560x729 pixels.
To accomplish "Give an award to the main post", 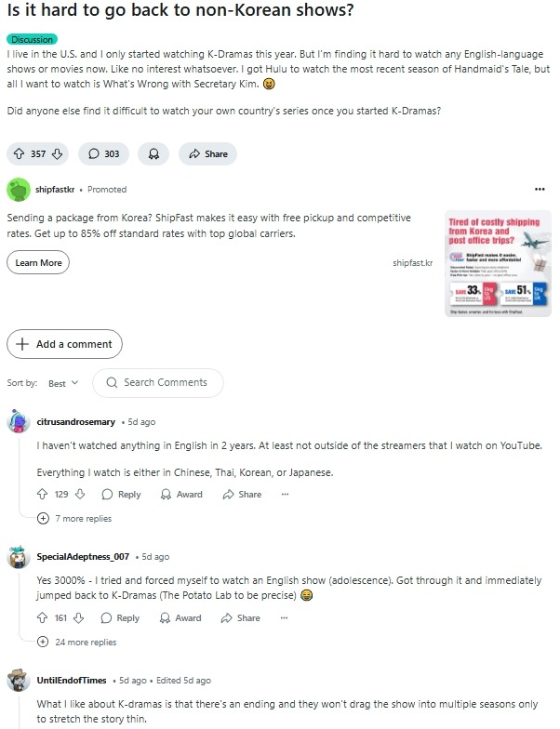I will pyautogui.click(x=153, y=154).
